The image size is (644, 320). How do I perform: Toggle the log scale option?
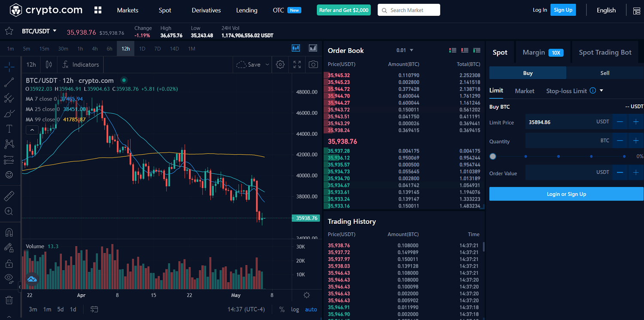pyautogui.click(x=295, y=309)
